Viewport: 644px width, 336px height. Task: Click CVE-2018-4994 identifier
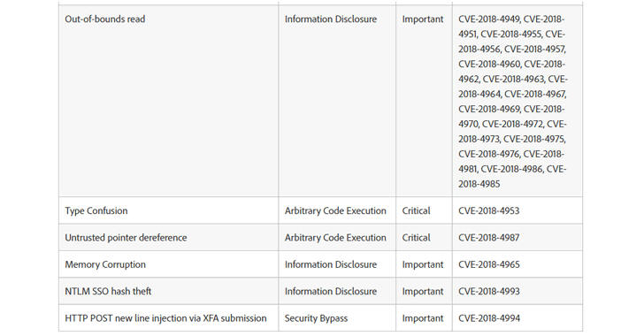coord(489,318)
